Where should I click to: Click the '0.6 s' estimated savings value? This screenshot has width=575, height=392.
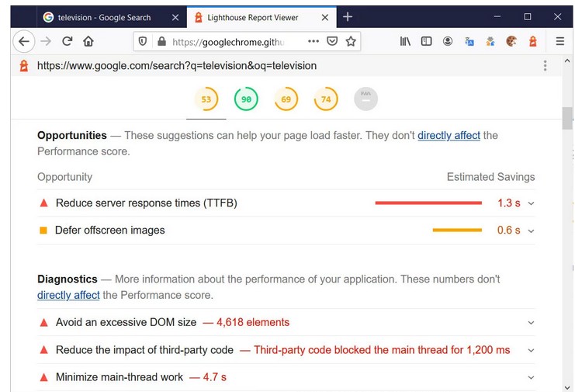(508, 231)
